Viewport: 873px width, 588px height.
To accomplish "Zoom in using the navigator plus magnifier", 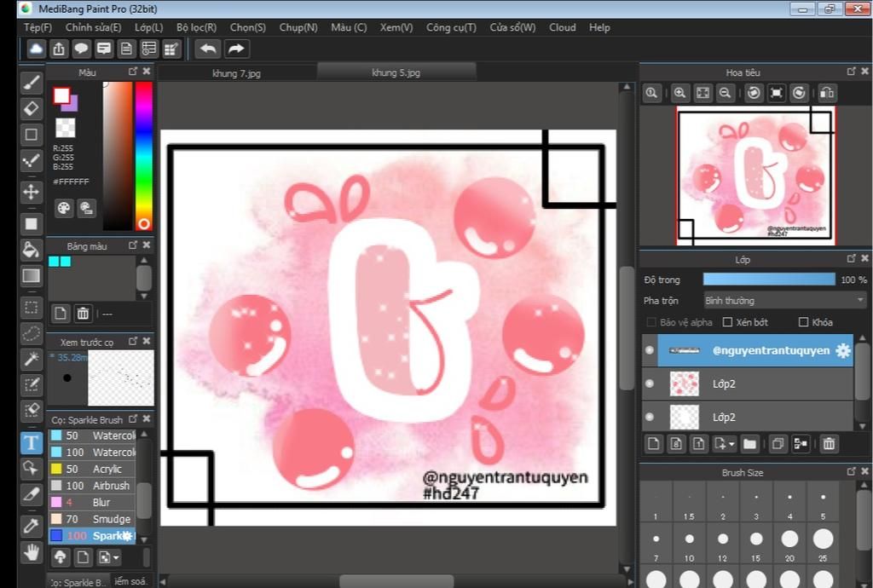I will [679, 93].
